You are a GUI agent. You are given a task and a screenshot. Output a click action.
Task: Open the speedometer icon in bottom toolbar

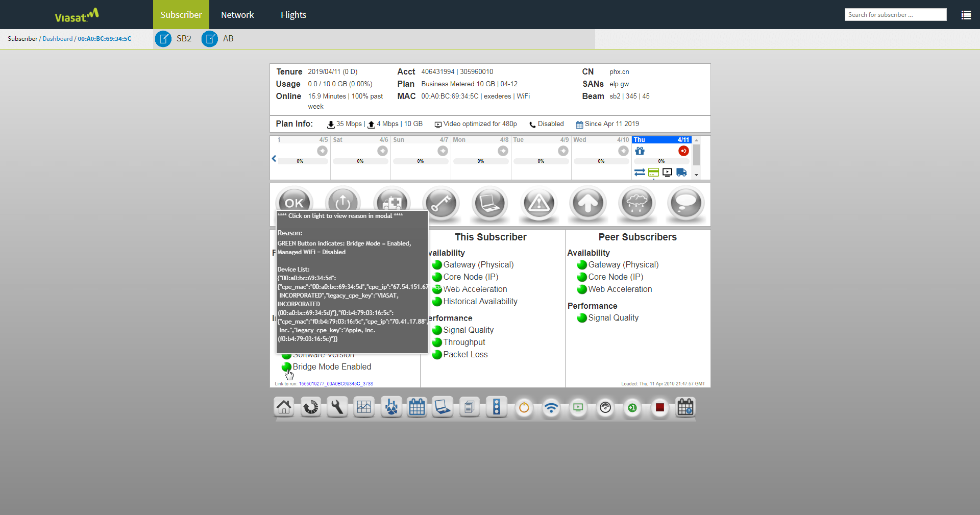(605, 407)
